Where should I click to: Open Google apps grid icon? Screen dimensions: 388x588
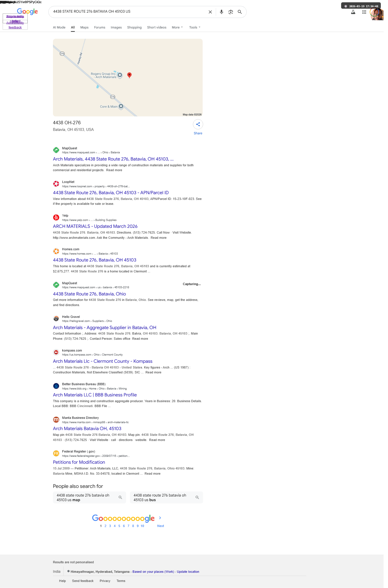364,12
